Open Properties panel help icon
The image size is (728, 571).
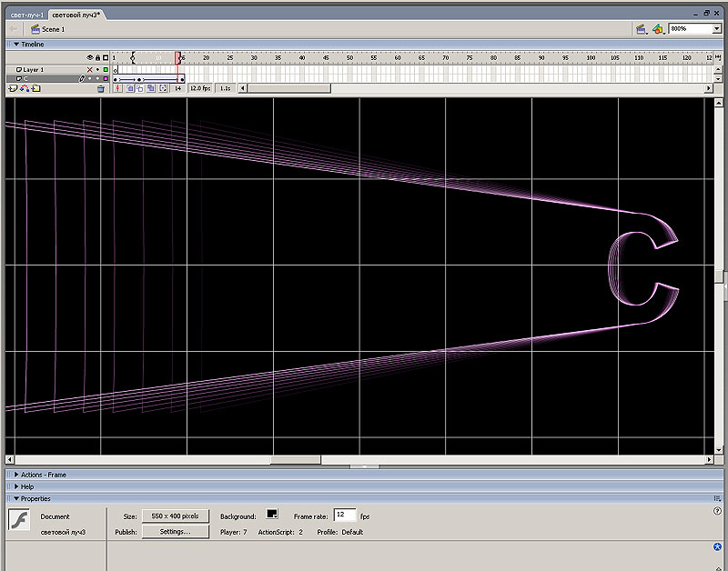(x=718, y=512)
